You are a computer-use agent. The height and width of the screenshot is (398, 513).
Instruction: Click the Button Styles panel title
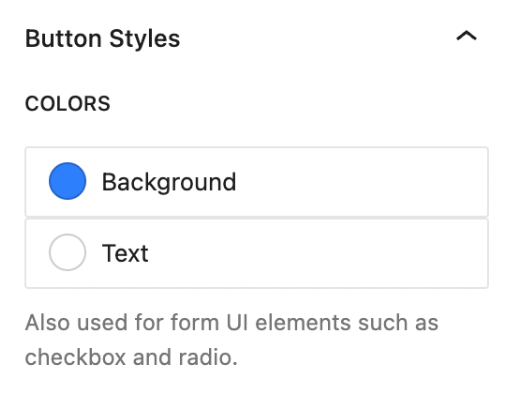(x=103, y=39)
